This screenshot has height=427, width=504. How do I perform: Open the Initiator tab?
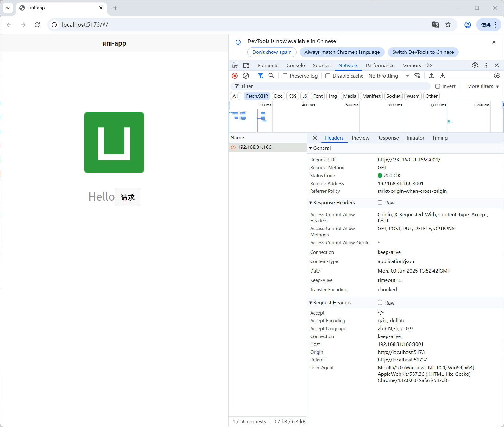point(415,138)
